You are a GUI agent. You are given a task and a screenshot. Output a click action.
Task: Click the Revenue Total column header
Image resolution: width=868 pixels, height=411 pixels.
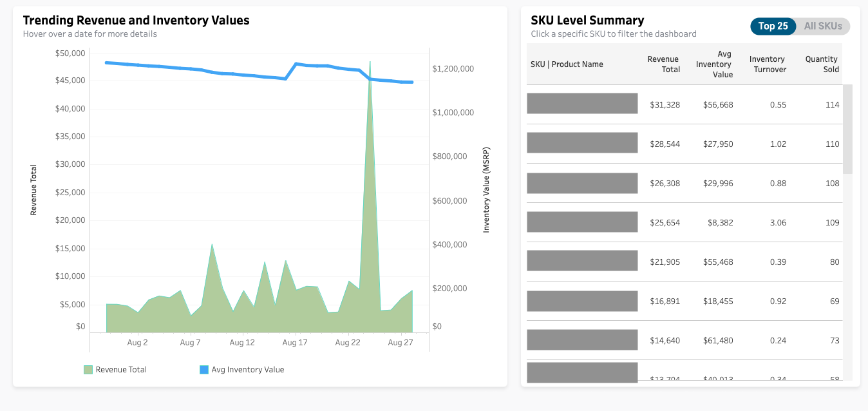[663, 64]
